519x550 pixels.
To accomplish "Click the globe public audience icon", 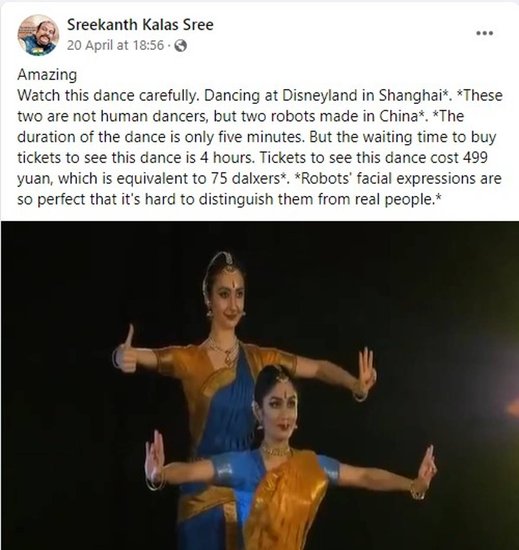I will 180,46.
